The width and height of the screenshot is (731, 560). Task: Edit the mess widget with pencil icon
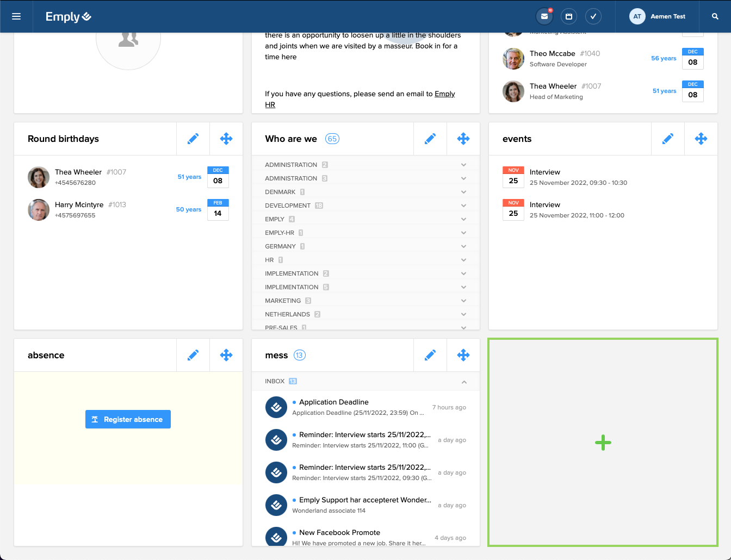click(x=430, y=356)
